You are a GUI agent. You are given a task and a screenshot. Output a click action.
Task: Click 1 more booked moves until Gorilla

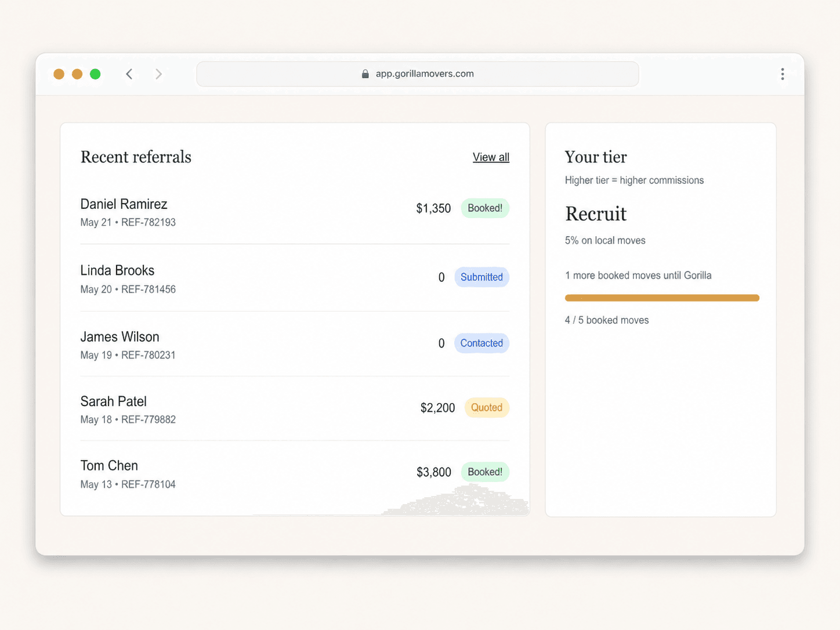pos(638,276)
